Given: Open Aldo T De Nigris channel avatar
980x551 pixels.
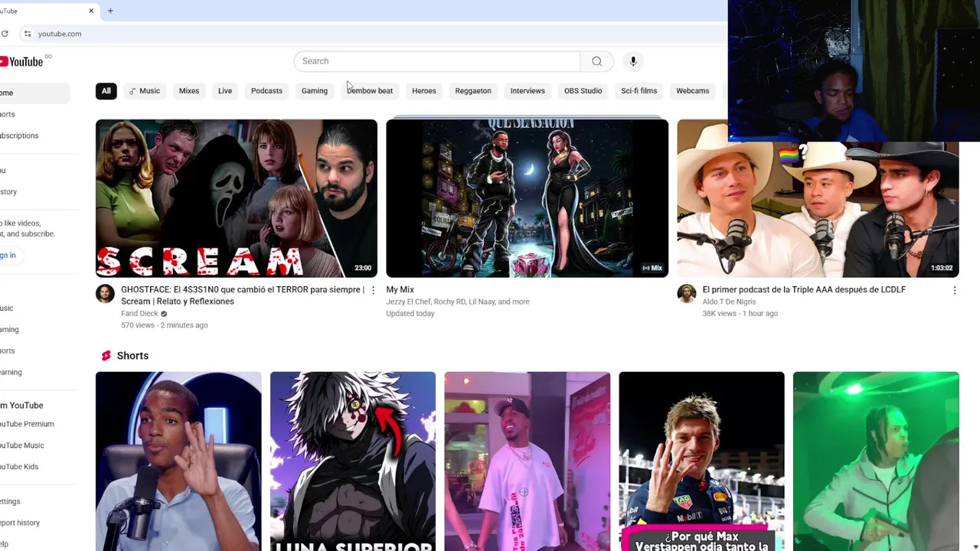Looking at the screenshot, I should pos(687,294).
